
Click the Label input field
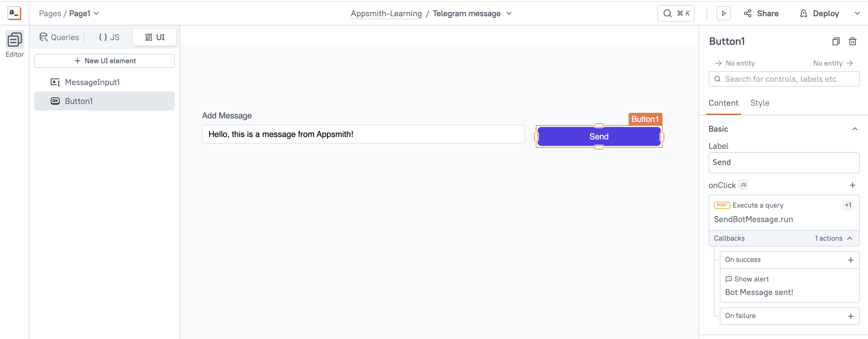[784, 162]
